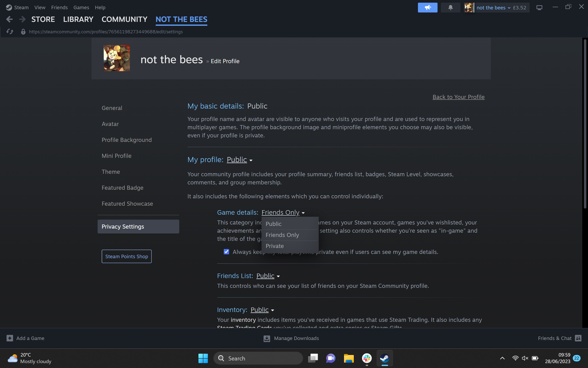
Task: Switch to the COMMUNITY tab
Action: click(x=124, y=19)
